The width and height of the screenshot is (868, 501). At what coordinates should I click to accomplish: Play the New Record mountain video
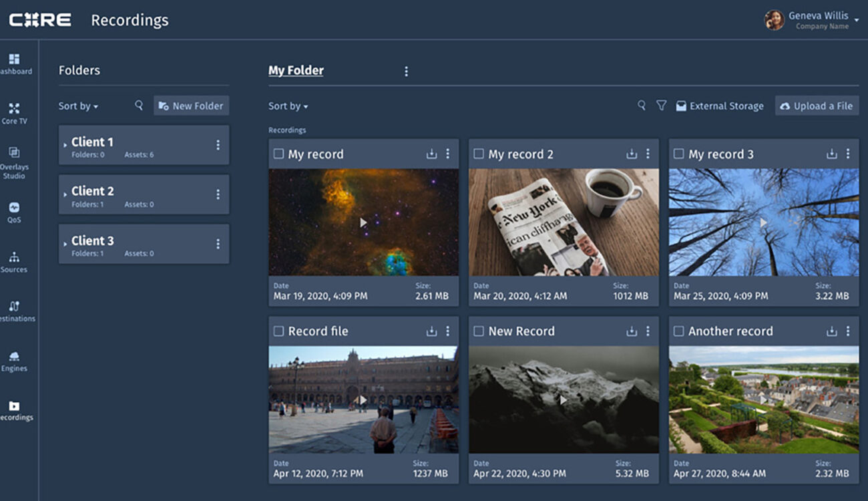tap(564, 399)
